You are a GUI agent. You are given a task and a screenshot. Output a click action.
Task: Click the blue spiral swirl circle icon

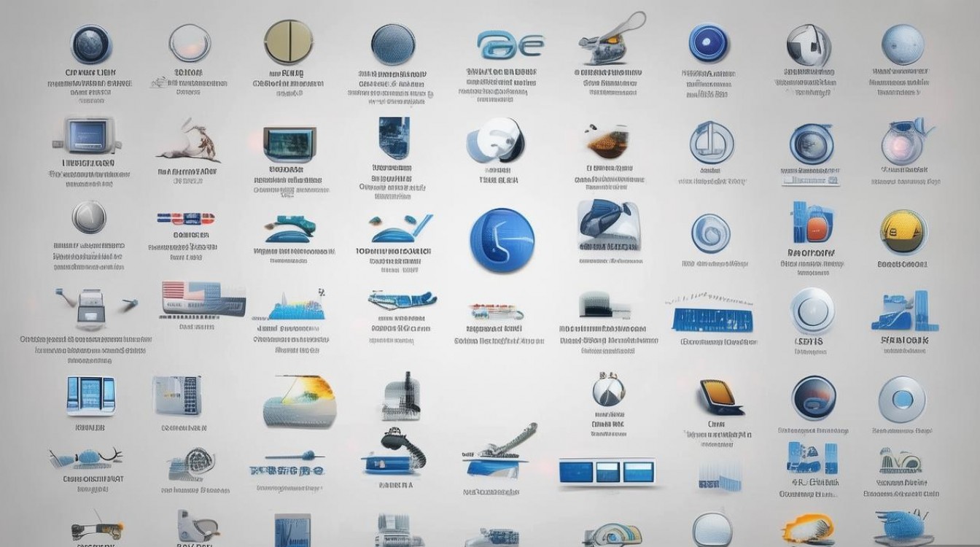(710, 233)
